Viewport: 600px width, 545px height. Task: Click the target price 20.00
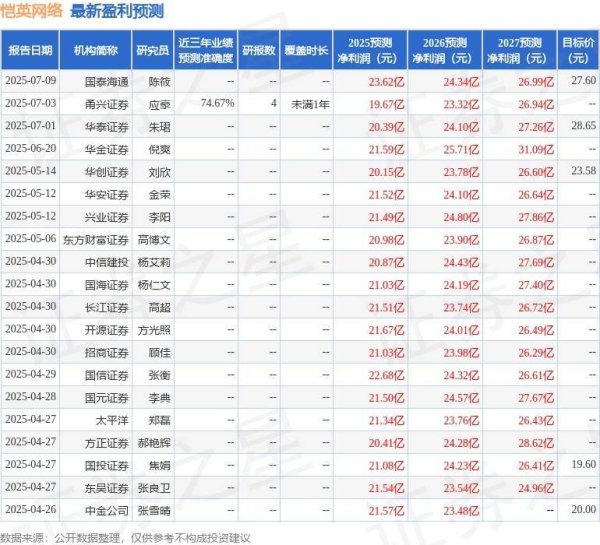tap(584, 510)
